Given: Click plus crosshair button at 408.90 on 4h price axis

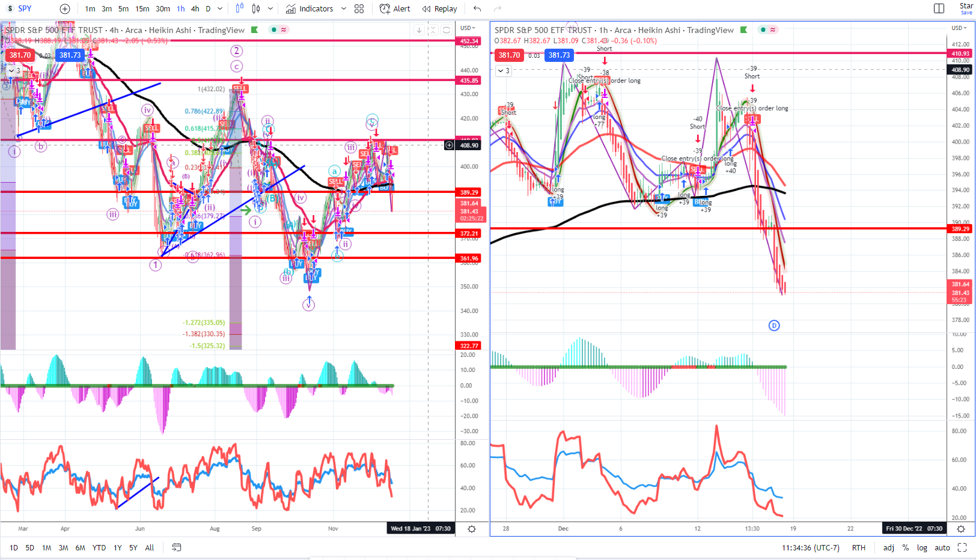Looking at the screenshot, I should (449, 145).
